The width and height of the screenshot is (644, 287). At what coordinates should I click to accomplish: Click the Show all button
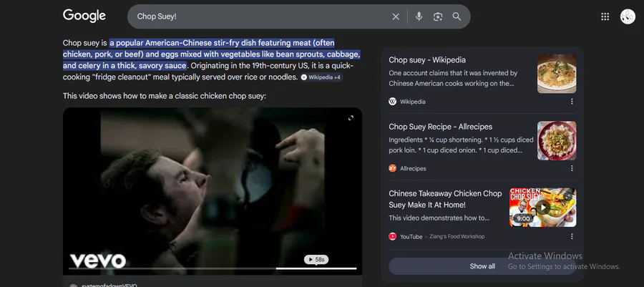[482, 266]
